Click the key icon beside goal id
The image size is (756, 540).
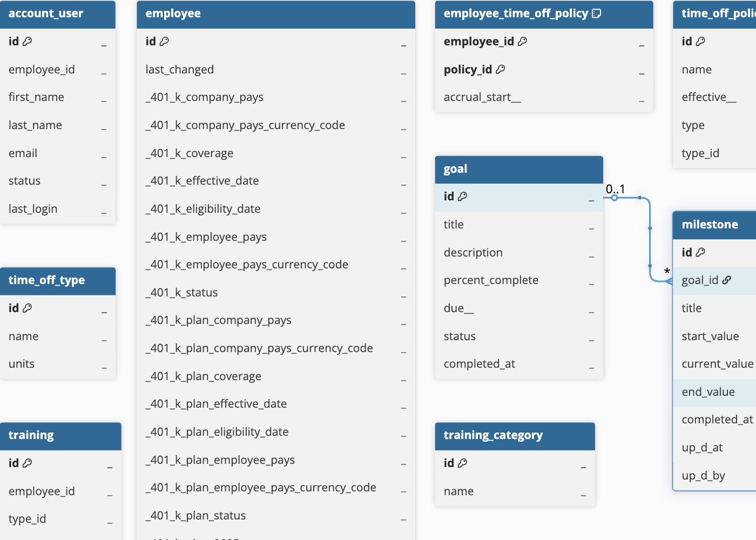coord(463,196)
